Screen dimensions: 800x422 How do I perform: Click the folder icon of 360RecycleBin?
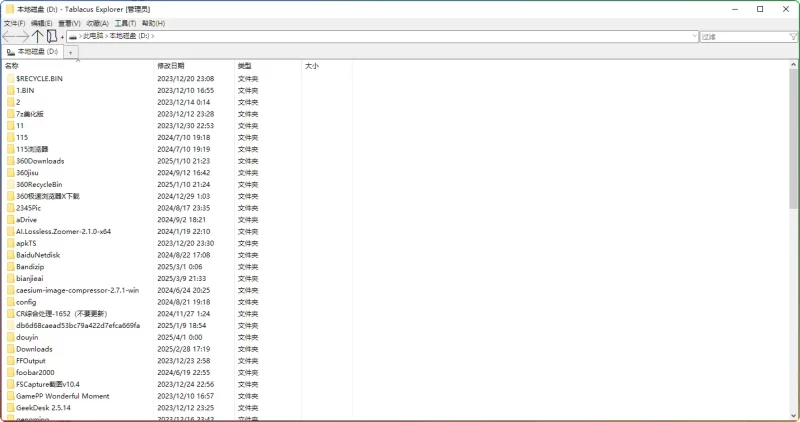(x=11, y=184)
